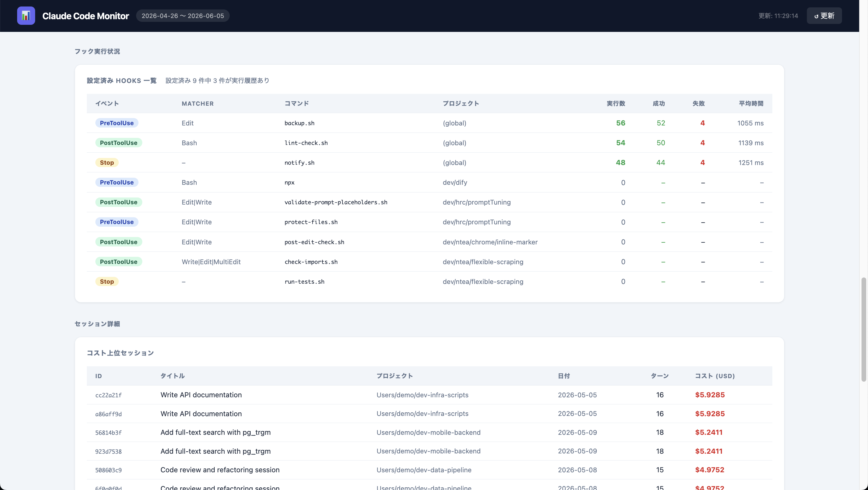
Task: Sort hooks by 失敗 column header
Action: (x=699, y=103)
